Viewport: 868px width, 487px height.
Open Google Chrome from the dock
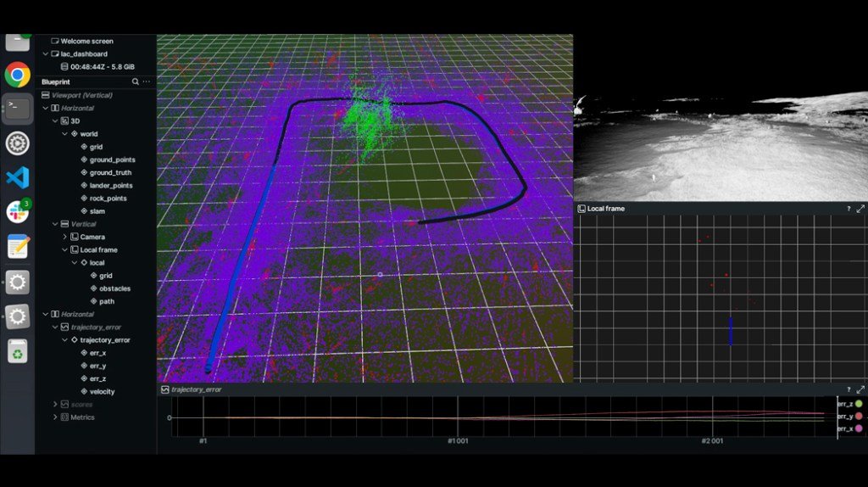(x=18, y=75)
